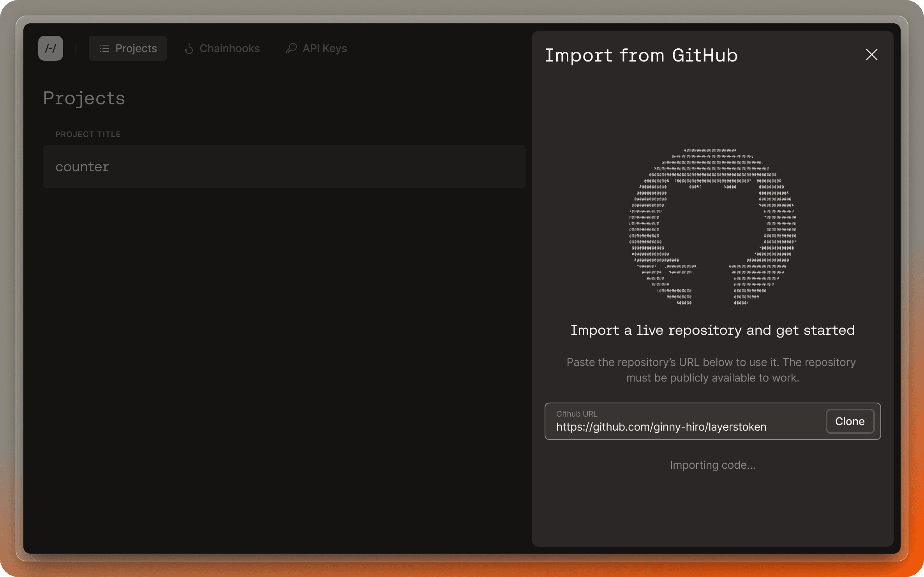
Task: Click the hook icon beside Chainhooks
Action: pos(189,48)
